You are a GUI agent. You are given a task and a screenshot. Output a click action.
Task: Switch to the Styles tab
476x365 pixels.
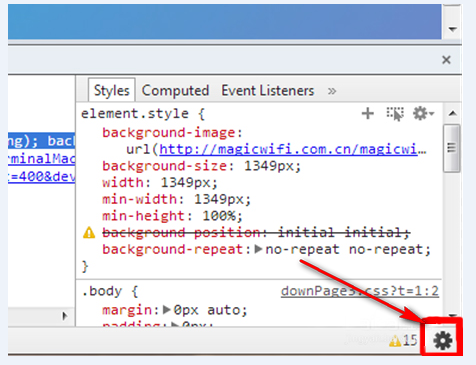112,90
